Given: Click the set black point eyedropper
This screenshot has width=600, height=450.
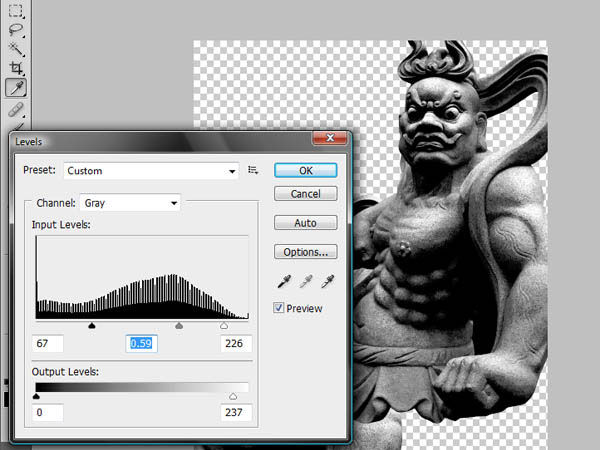Looking at the screenshot, I should pos(284,282).
